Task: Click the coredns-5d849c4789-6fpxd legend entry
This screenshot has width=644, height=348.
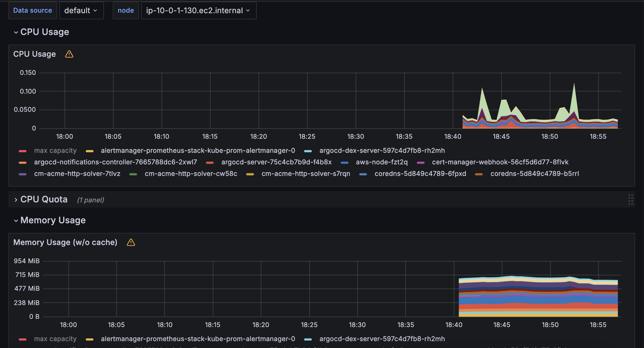Action: tap(420, 174)
